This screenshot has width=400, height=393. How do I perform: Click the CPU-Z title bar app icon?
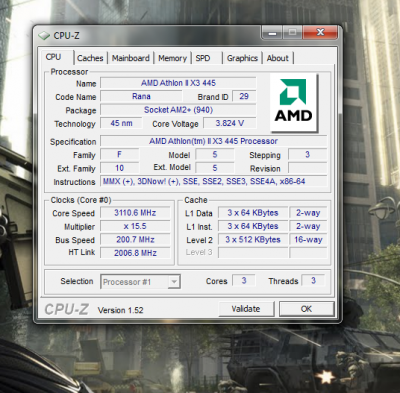pos(44,36)
